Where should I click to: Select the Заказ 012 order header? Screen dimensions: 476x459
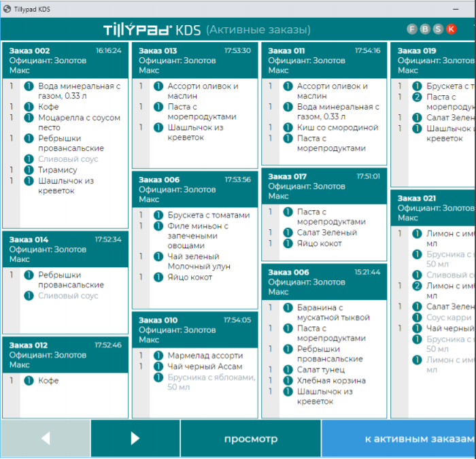[x=65, y=355]
